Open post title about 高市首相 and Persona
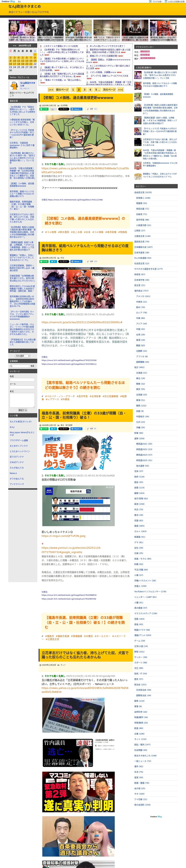The image size is (186, 868). click(85, 248)
